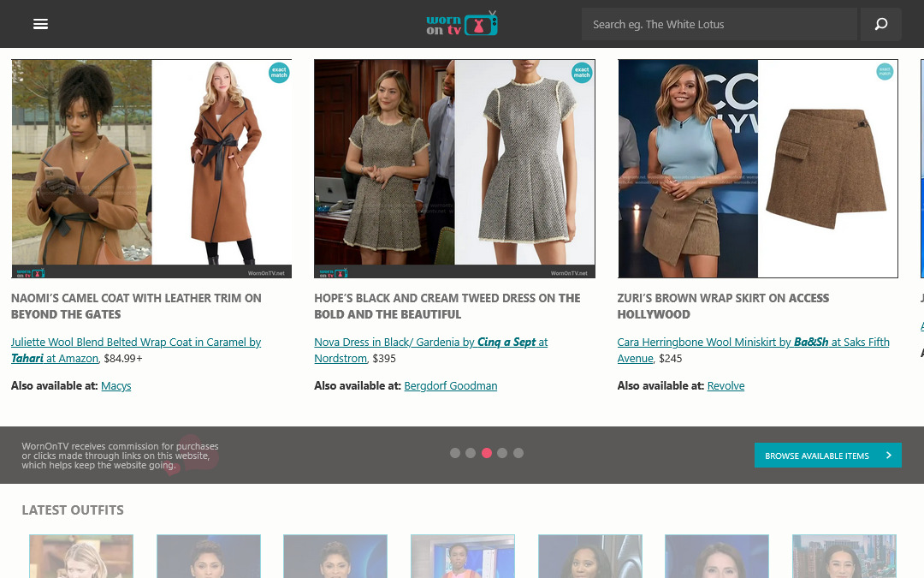Viewport: 924px width, 578px height.
Task: Open the sixth latest outfit thumbnail
Action: 717,557
